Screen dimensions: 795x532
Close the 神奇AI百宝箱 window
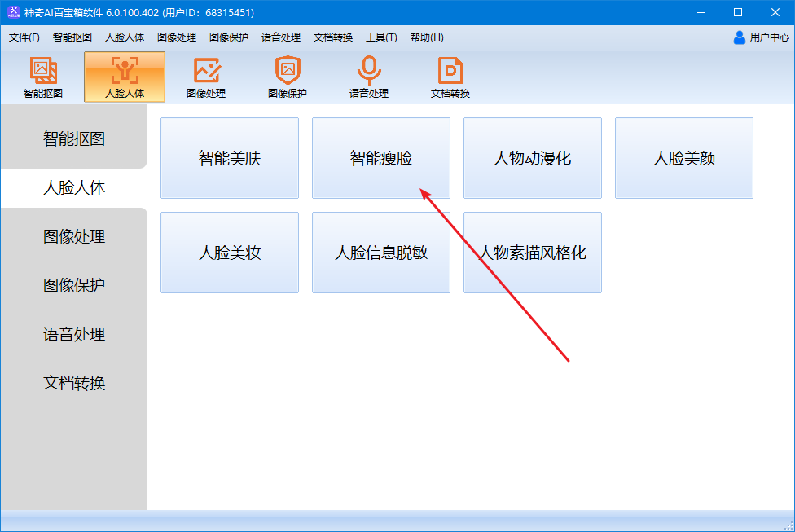coord(775,12)
